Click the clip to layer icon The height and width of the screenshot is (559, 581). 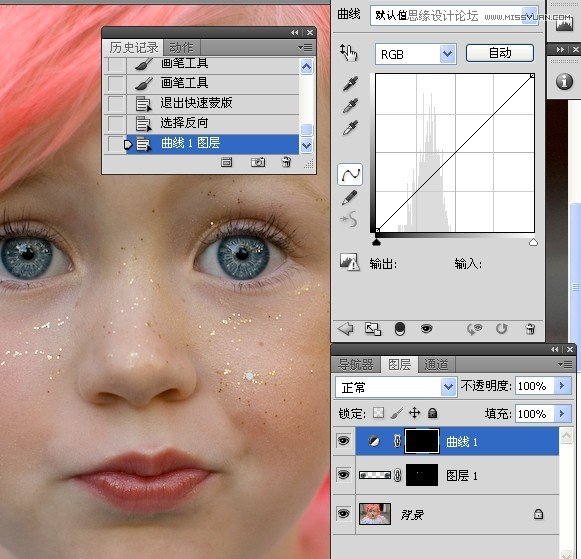400,329
